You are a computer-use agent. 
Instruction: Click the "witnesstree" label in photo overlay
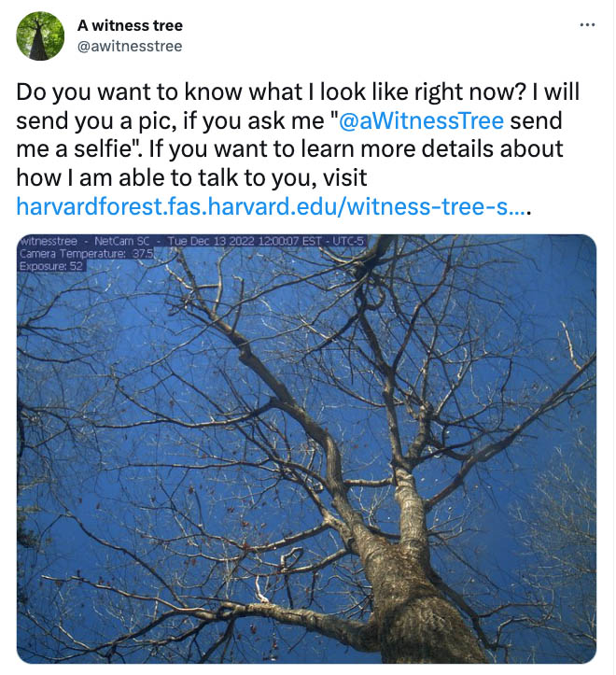click(49, 242)
